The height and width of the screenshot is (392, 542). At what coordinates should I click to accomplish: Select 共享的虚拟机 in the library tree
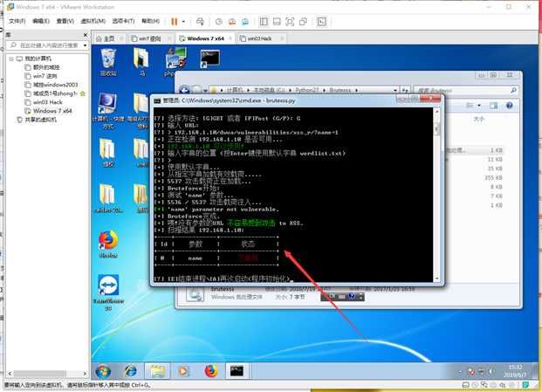point(40,120)
